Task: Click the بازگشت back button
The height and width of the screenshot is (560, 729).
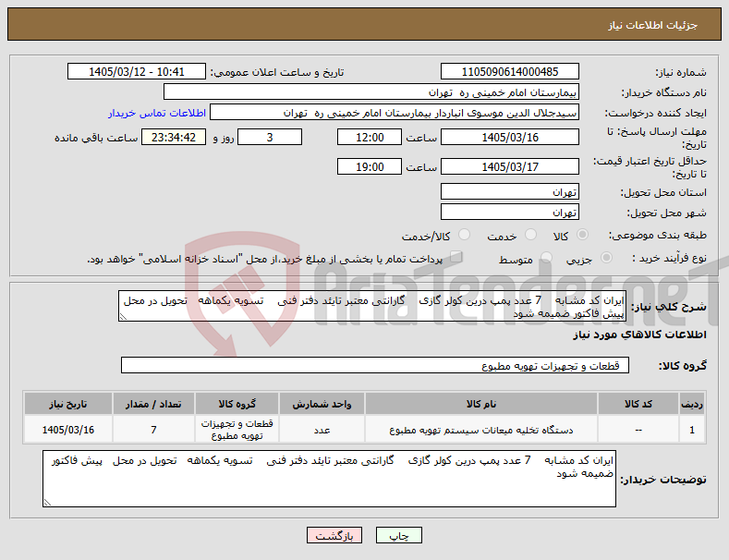Action: pos(334,535)
